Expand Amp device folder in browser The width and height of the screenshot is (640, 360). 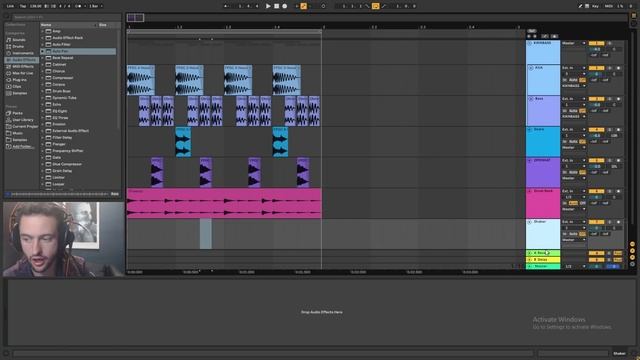click(x=42, y=31)
